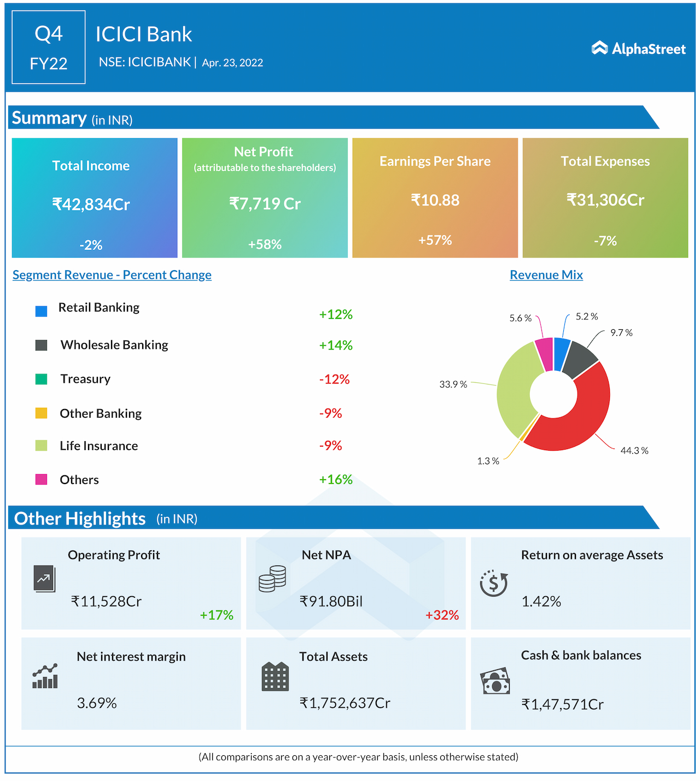The image size is (700, 781).
Task: Select the Total Income summary card
Action: coord(95,197)
